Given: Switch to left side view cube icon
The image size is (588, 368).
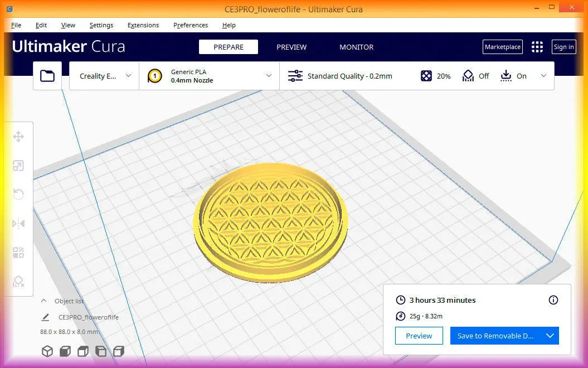Looking at the screenshot, I should [101, 351].
